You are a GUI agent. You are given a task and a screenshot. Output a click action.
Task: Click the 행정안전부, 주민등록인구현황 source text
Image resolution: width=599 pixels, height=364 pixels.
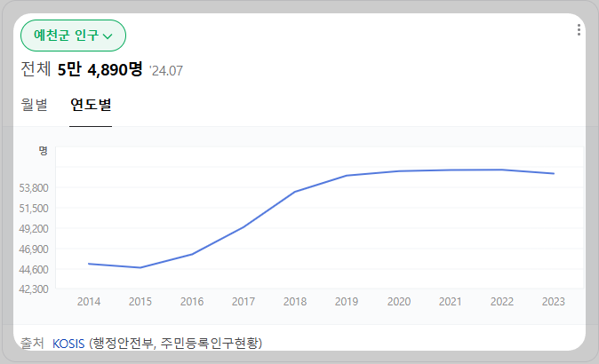tap(176, 343)
